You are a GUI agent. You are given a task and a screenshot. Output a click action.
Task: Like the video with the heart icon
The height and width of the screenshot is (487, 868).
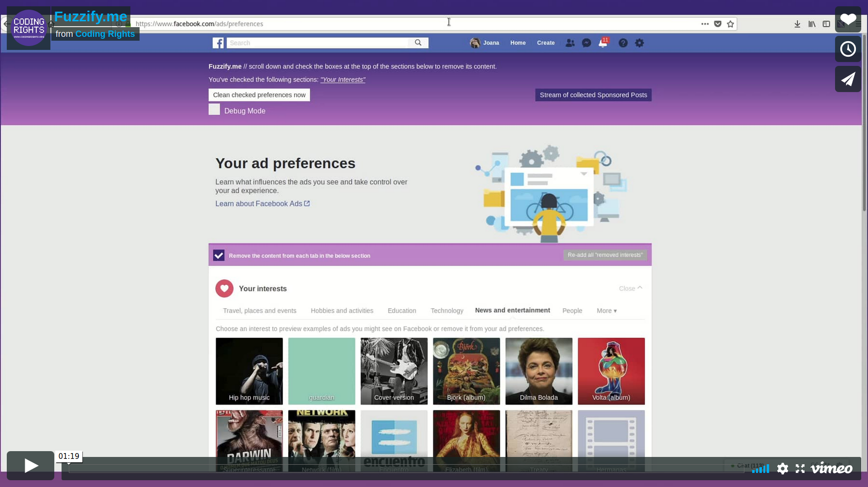848,19
